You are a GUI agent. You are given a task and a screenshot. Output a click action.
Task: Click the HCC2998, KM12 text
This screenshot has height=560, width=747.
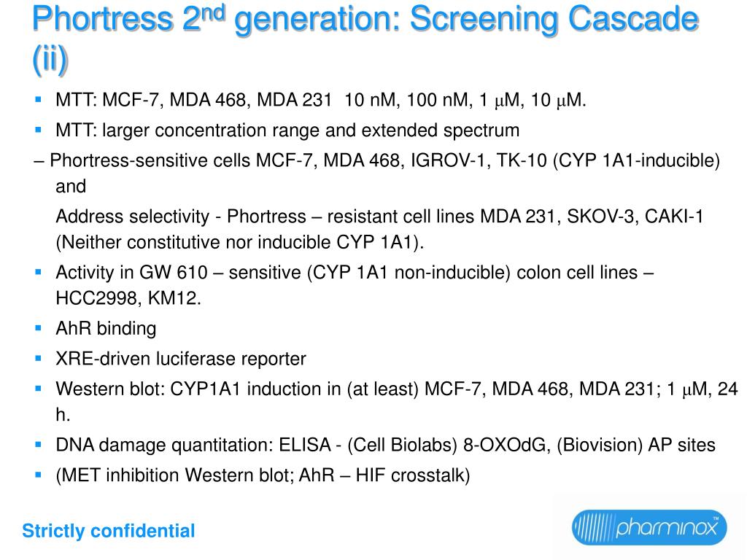tap(128, 298)
